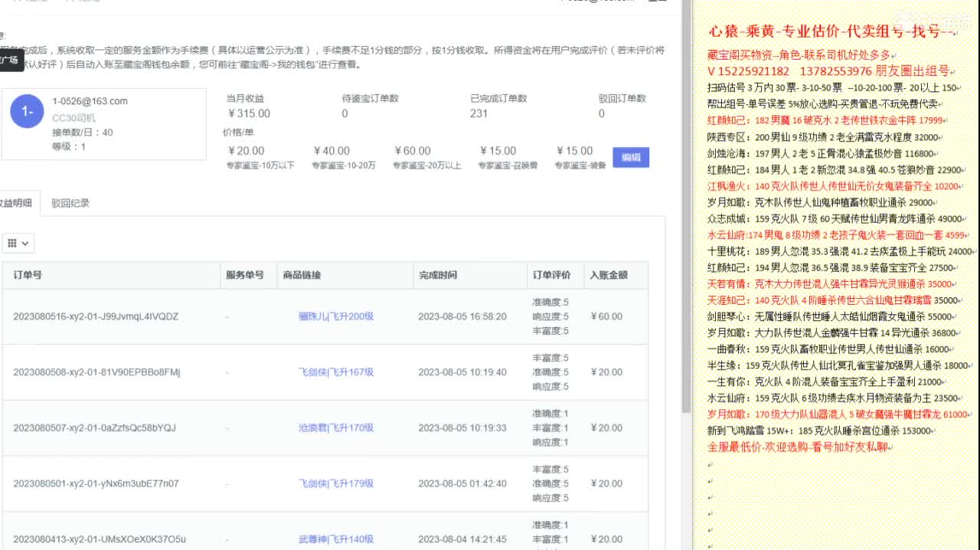Click the listing 陕西专区：200男仙 32000

click(x=823, y=137)
